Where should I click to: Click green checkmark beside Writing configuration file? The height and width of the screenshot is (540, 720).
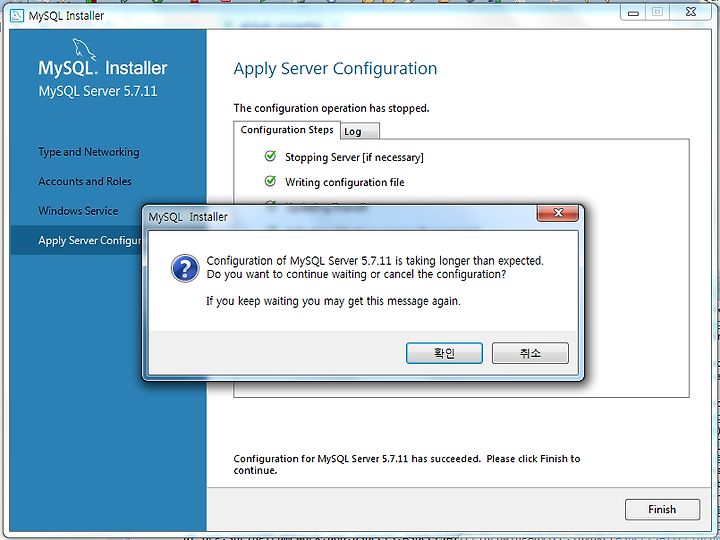point(270,181)
